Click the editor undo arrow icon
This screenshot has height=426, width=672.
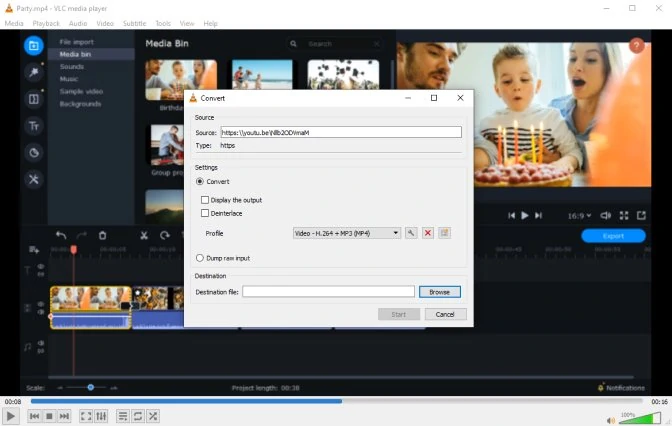coord(61,235)
